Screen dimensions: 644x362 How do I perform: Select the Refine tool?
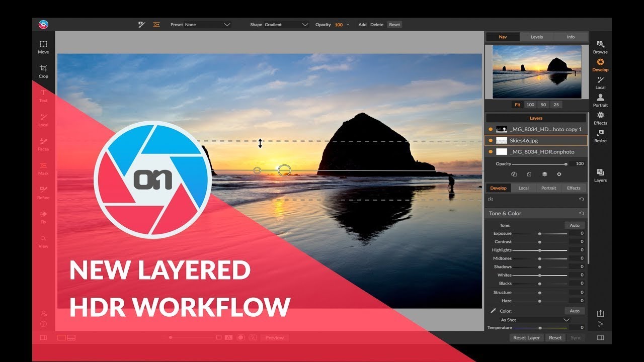coord(43,193)
